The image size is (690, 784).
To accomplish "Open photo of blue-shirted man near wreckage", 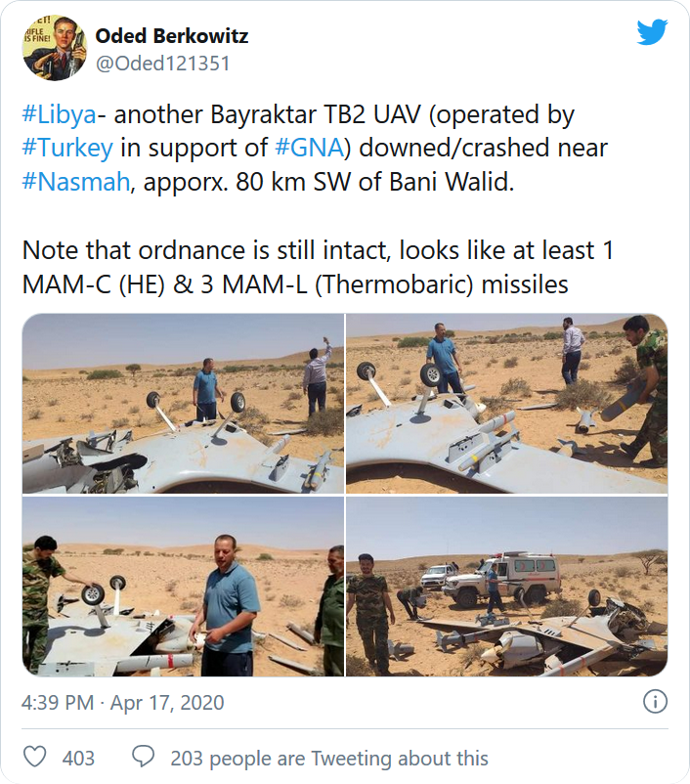I will [x=183, y=587].
